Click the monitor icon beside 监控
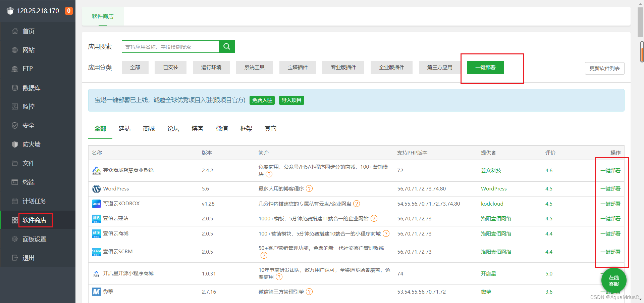 pos(15,106)
